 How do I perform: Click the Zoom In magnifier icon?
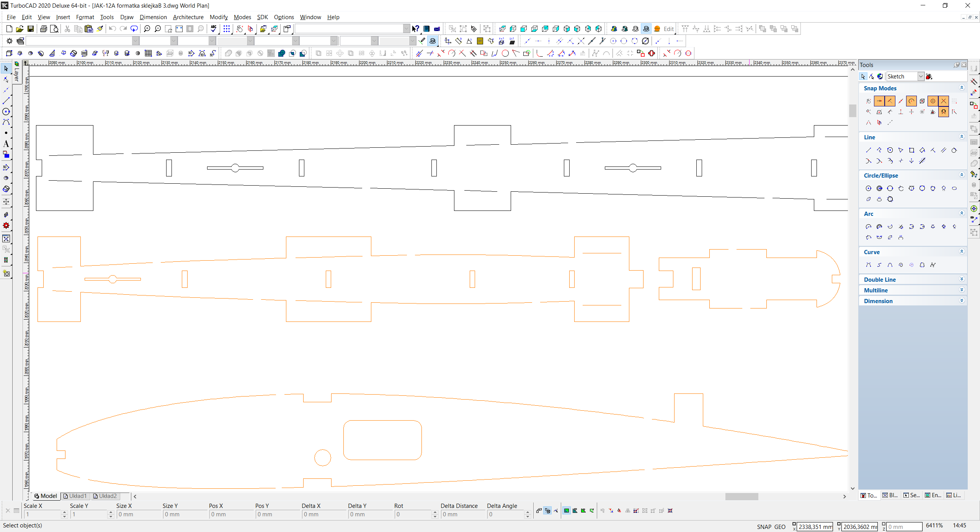[x=147, y=29]
